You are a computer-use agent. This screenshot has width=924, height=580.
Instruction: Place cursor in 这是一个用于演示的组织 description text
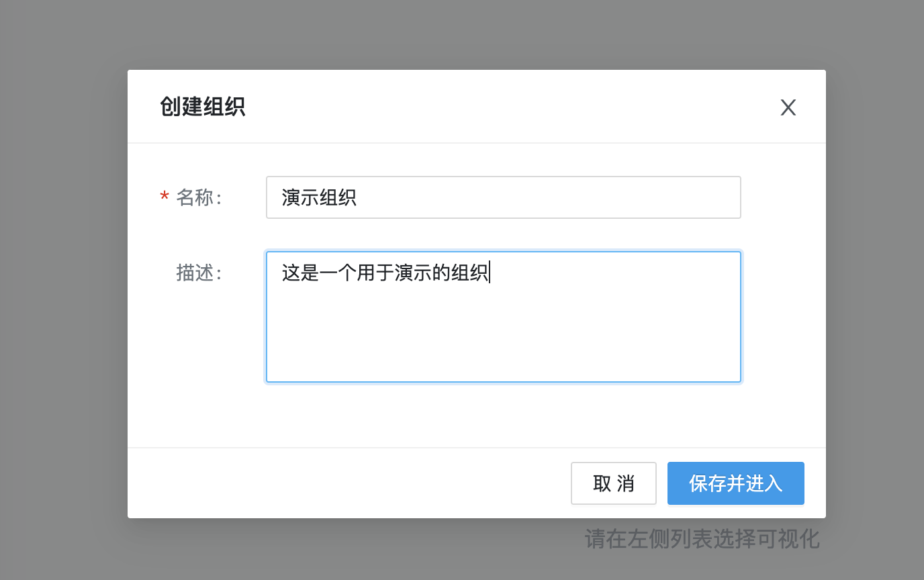(385, 273)
